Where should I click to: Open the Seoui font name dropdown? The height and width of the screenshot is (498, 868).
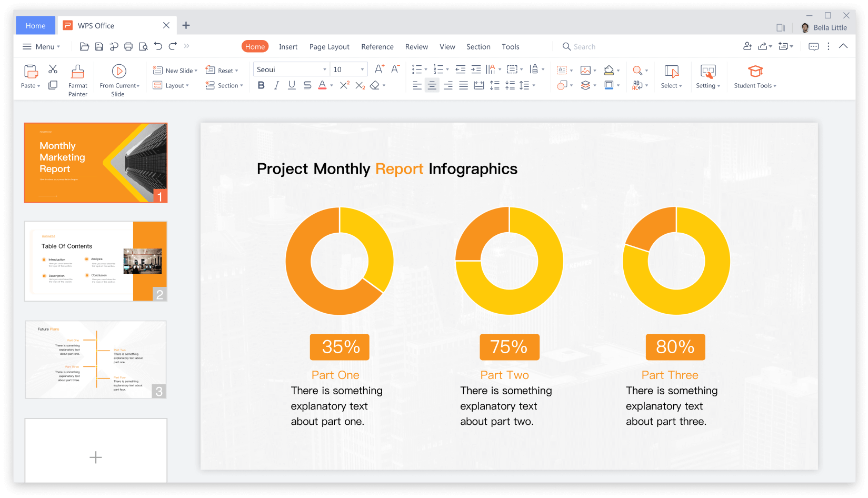coord(325,69)
